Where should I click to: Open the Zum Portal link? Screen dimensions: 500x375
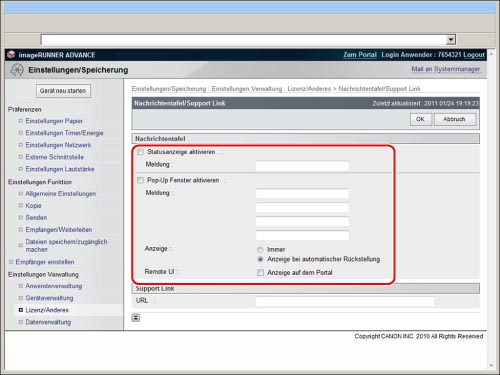[360, 55]
